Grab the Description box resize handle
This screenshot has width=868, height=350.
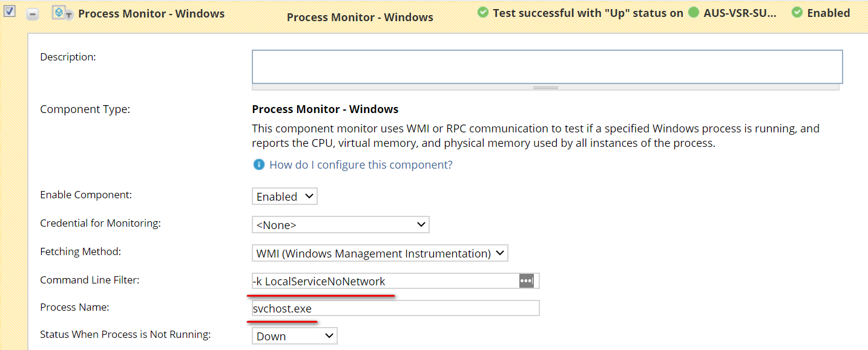point(545,87)
